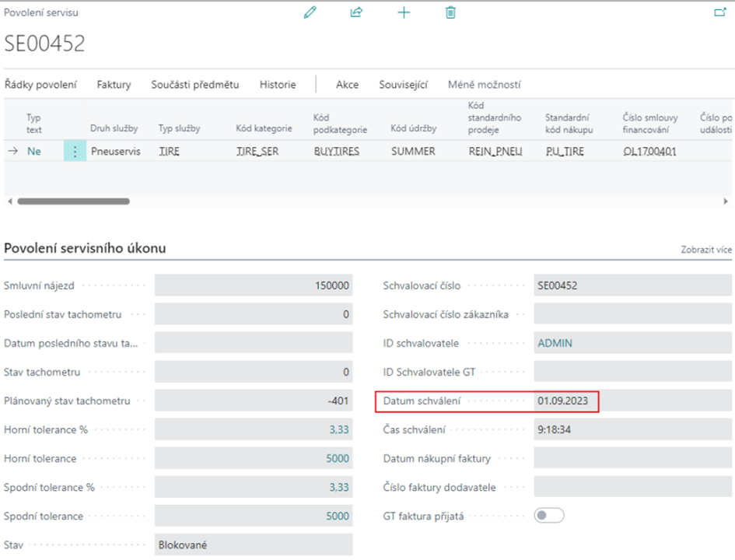Image resolution: width=735 pixels, height=560 pixels.
Task: Open the Akce menu
Action: pos(347,85)
